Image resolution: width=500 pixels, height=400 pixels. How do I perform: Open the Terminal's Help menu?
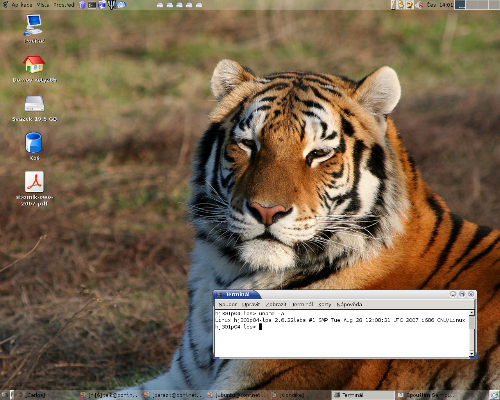point(349,304)
